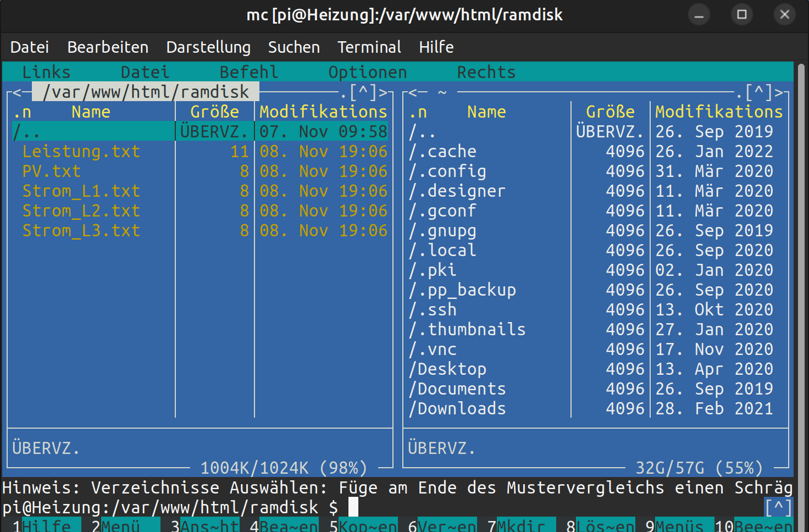Click the 7 Mkdir button
The height and width of the screenshot is (532, 809).
click(522, 525)
